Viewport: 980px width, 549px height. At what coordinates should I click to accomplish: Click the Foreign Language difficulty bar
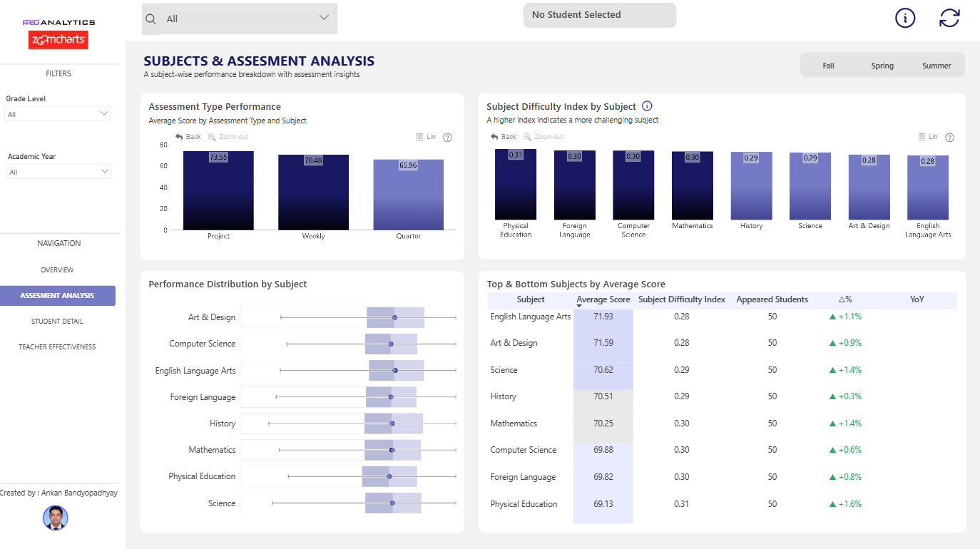(x=575, y=185)
